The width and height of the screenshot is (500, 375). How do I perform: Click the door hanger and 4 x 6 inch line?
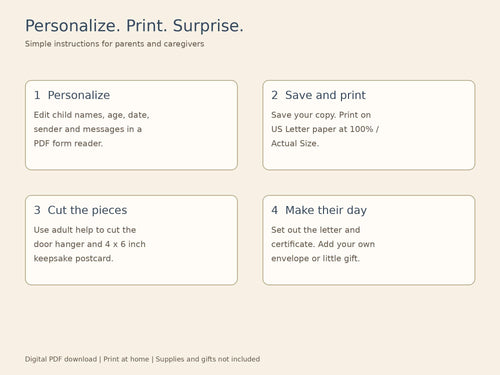coord(90,244)
